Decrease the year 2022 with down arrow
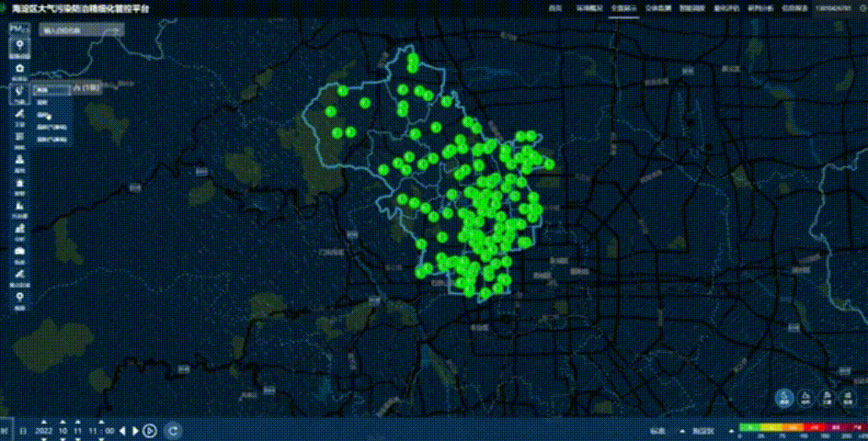868x441 pixels. click(x=44, y=439)
